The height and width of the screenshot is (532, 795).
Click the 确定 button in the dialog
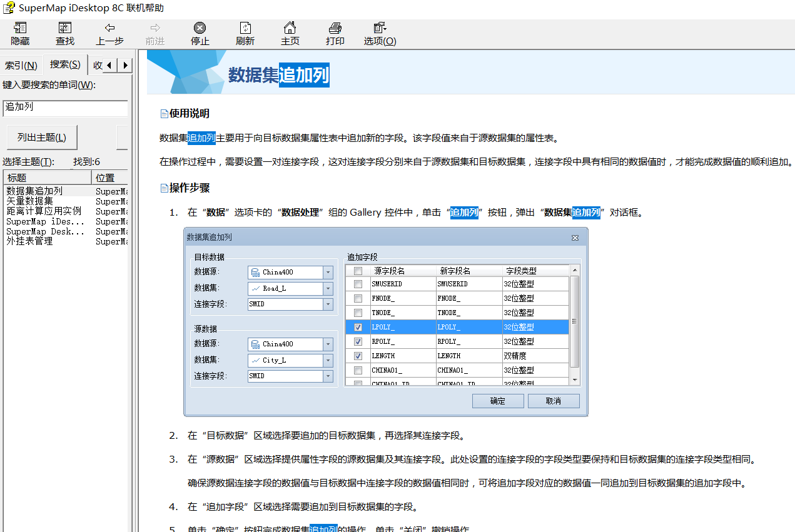pos(498,401)
